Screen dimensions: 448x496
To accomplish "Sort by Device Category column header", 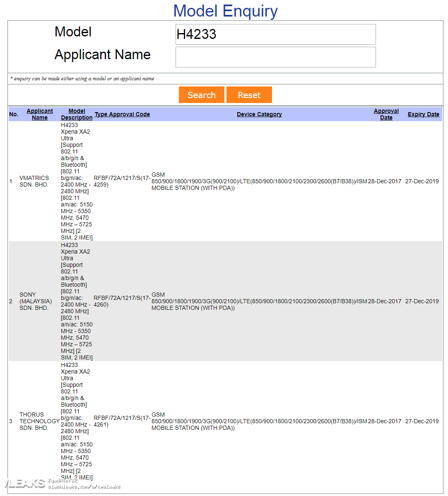I will pos(259,114).
